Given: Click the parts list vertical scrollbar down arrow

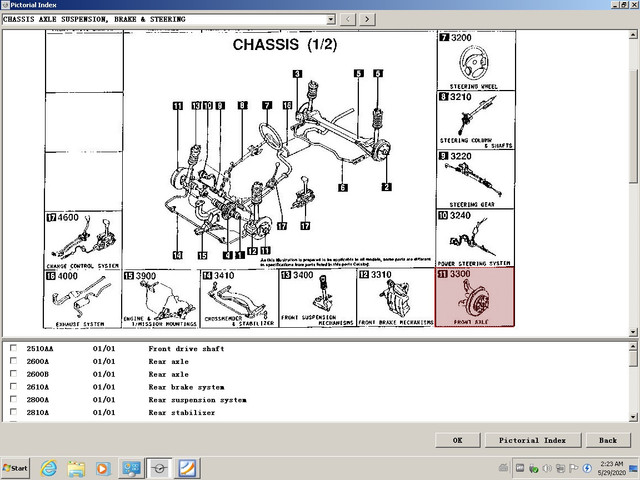Looking at the screenshot, I should (x=633, y=417).
